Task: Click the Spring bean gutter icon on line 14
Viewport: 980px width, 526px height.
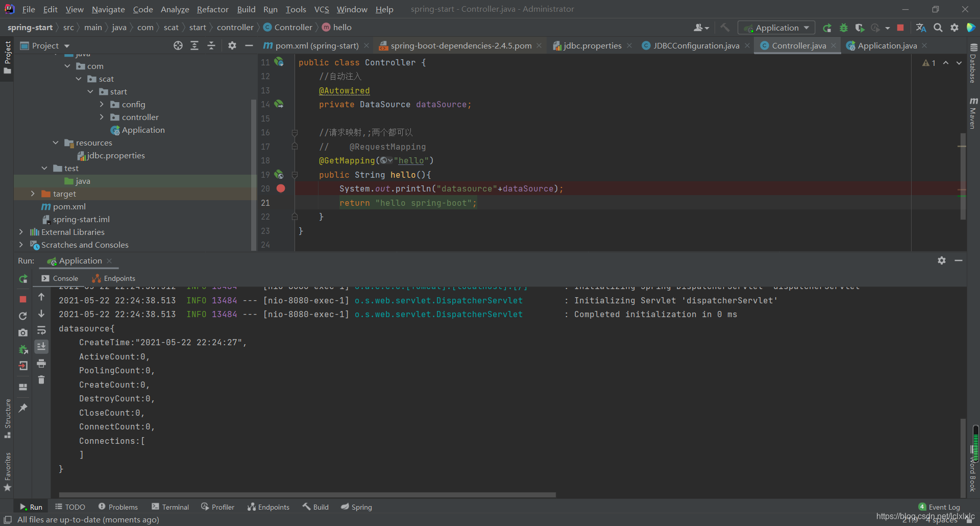Action: click(279, 104)
